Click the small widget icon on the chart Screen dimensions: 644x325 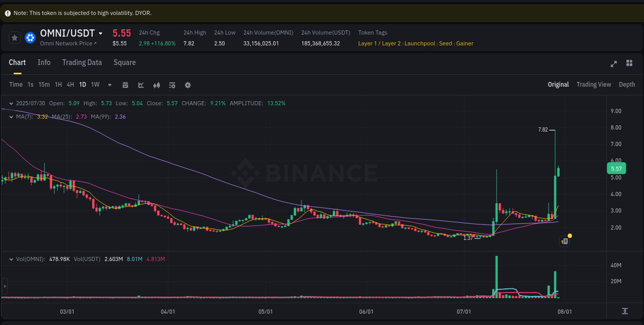coord(564,241)
